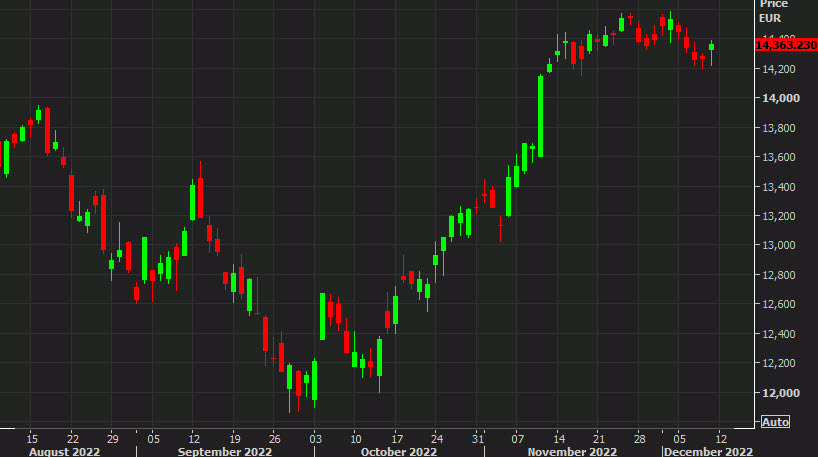The image size is (818, 457).
Task: Select the August 2022 month label
Action: [64, 451]
